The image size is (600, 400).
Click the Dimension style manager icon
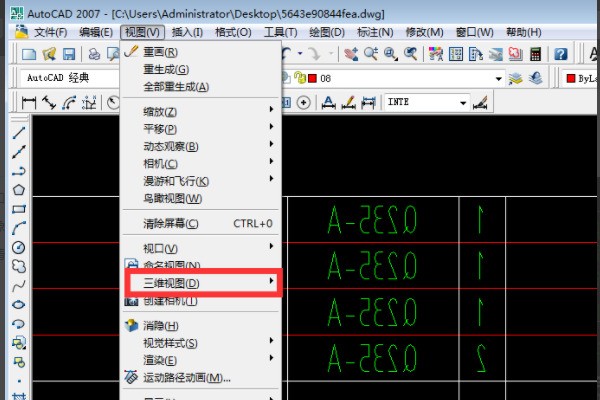480,103
